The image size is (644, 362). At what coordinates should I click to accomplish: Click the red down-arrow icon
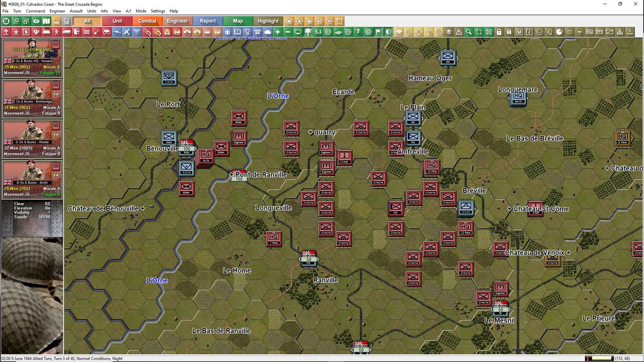16,32
